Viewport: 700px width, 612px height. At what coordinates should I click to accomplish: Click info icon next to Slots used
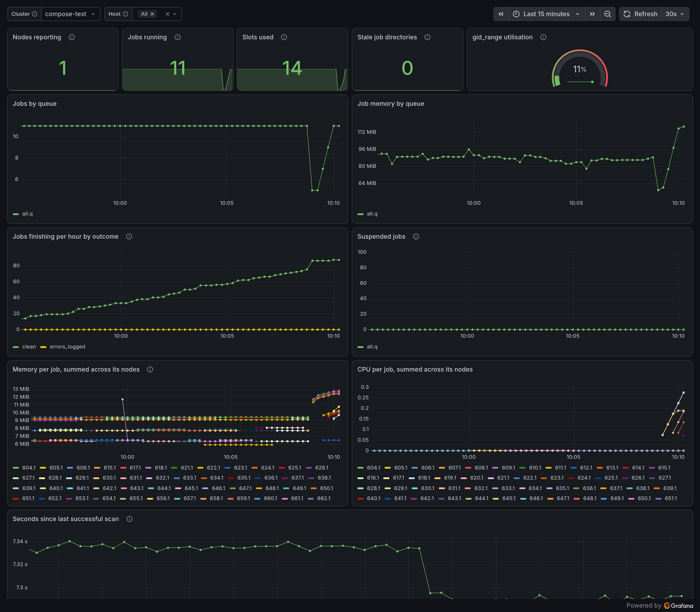click(284, 37)
